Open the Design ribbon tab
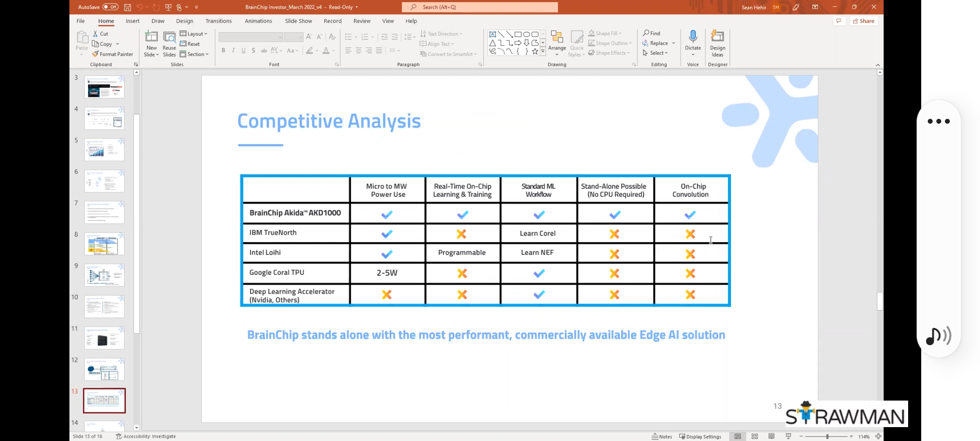This screenshot has height=441, width=980. (x=185, y=21)
